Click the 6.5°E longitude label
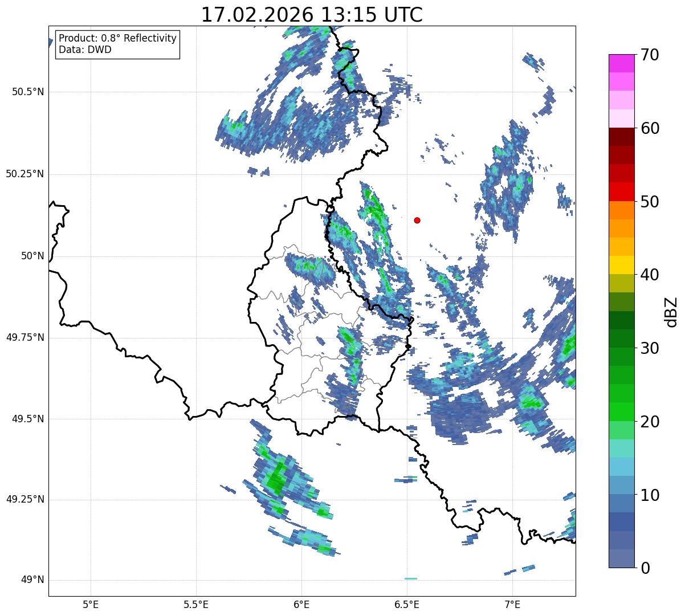 pyautogui.click(x=407, y=604)
